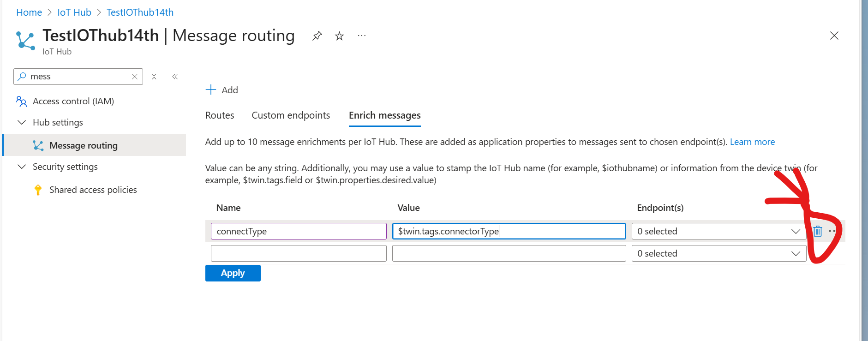Open Endpoint(s) dropdown in empty row
This screenshot has width=868, height=341.
coord(719,253)
